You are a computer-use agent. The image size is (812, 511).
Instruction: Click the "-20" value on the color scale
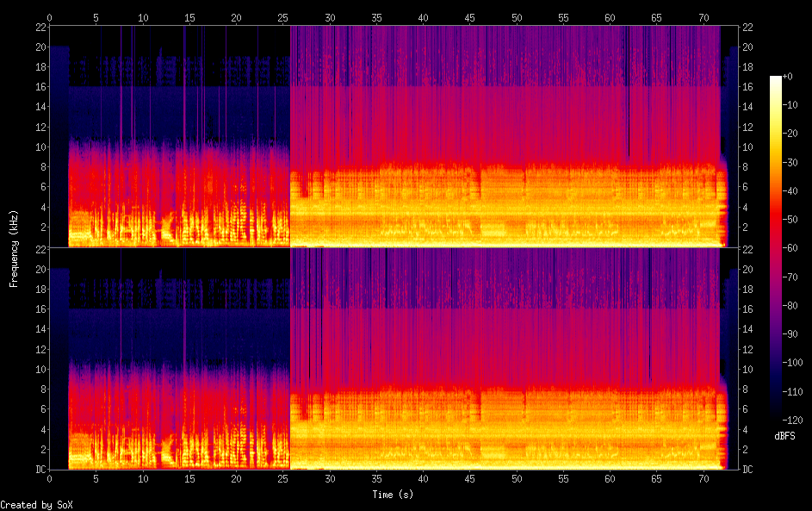(x=790, y=134)
